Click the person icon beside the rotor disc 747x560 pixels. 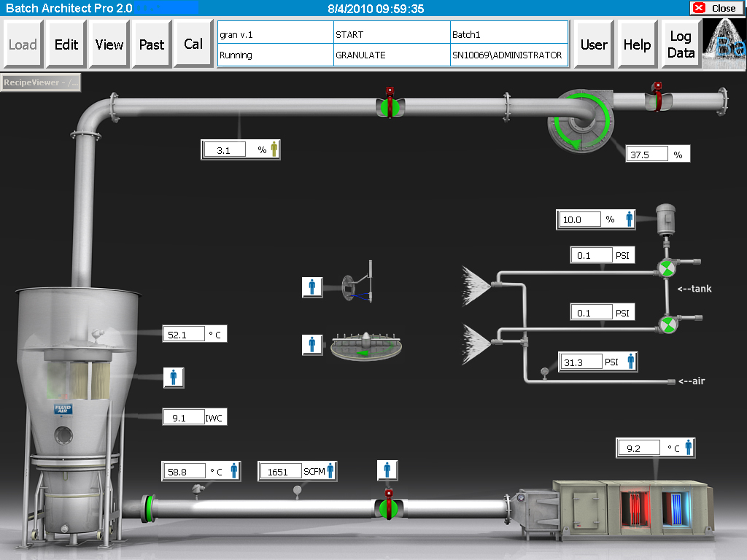pos(312,344)
